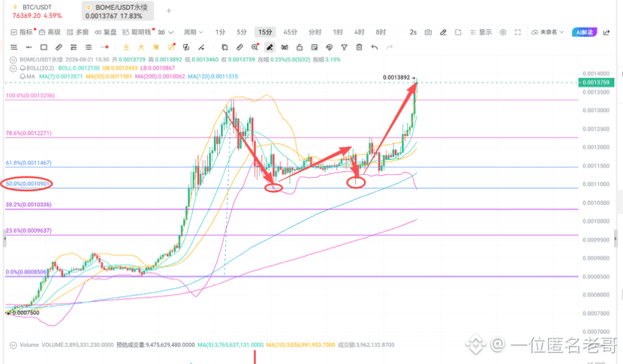
Task: Switch to 多窗 multi-window layout
Action: (x=77, y=32)
